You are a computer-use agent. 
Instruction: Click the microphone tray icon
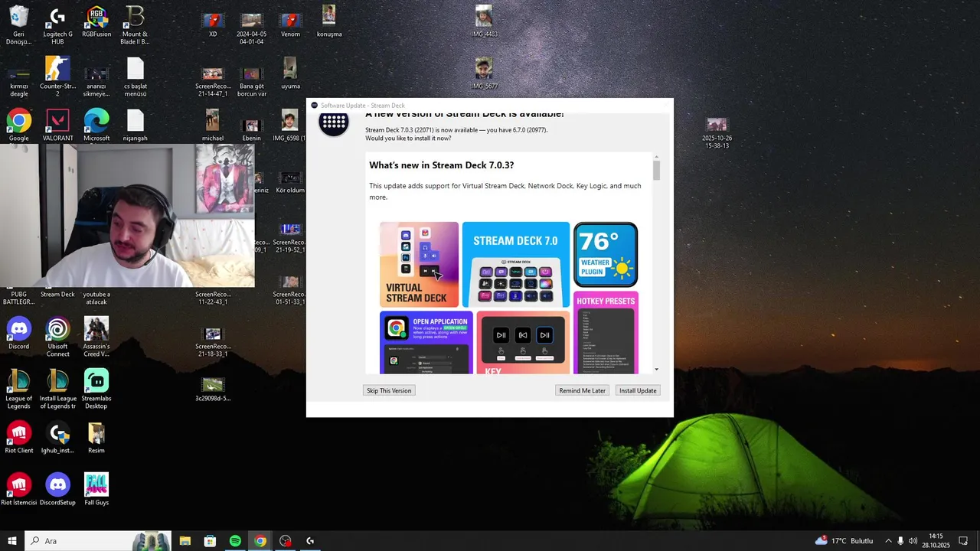[900, 541]
